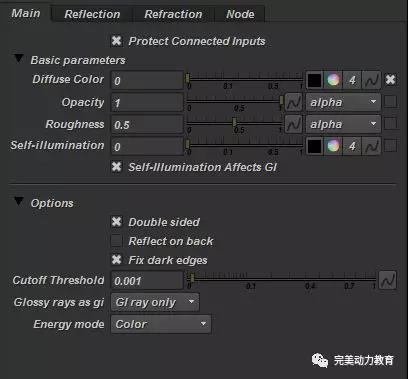Open Diffuse Color color wheel picker

[333, 80]
